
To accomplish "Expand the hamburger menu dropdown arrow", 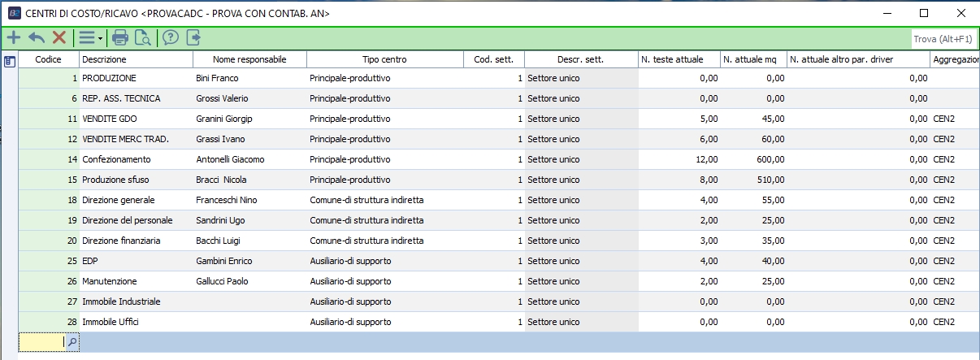I will 100,38.
